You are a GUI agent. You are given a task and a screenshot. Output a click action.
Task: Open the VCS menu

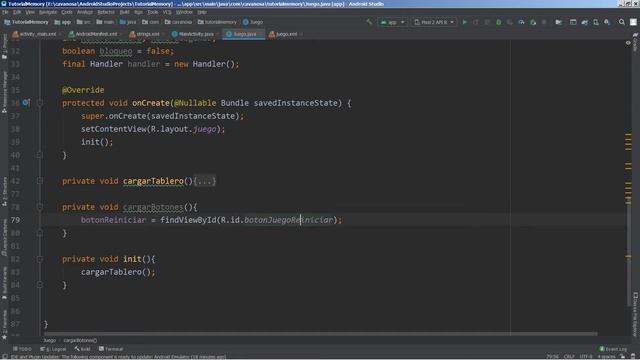coord(167,12)
